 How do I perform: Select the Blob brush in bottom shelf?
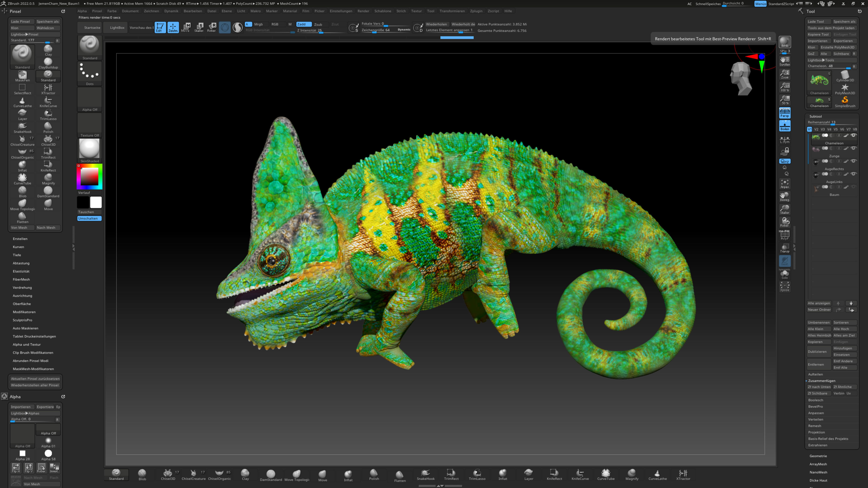(142, 474)
